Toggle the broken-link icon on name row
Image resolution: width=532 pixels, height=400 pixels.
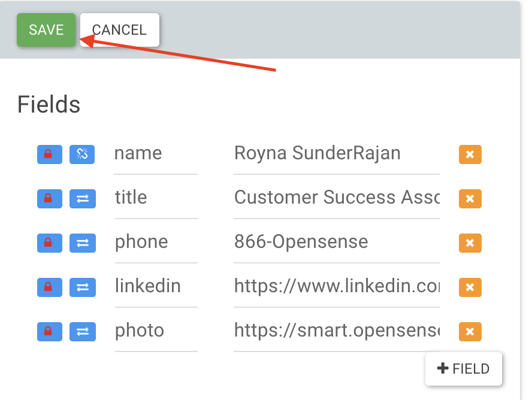(x=82, y=154)
